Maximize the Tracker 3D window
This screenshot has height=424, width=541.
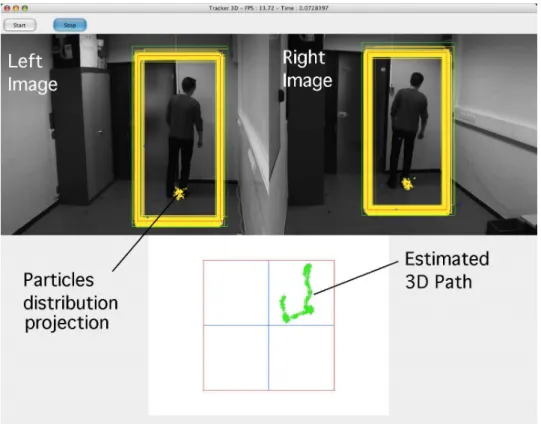click(25, 8)
